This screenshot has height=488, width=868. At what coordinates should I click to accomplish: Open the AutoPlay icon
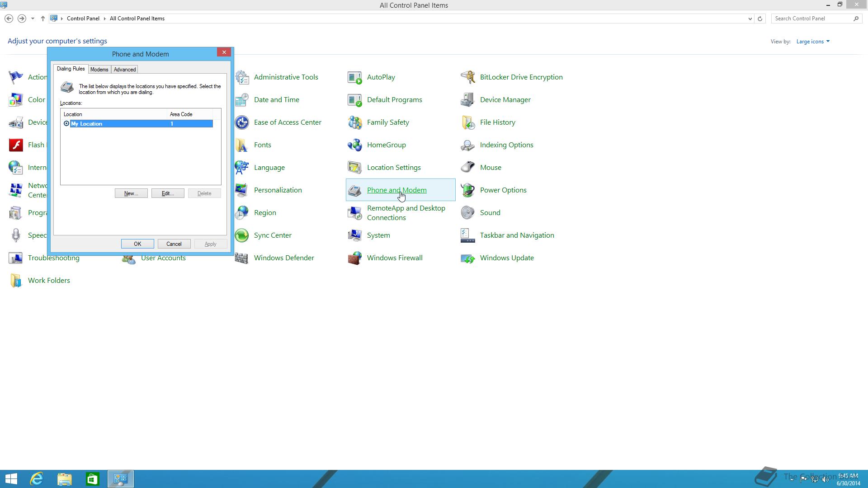pos(355,77)
